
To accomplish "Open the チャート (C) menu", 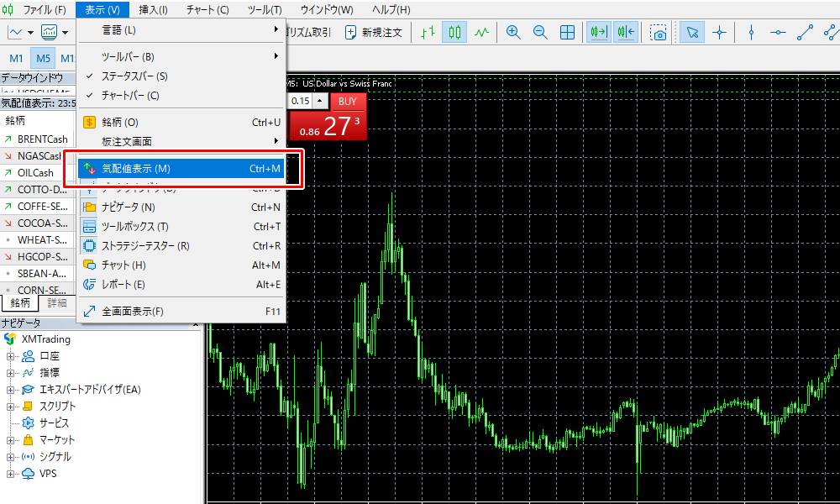I will coord(207,10).
